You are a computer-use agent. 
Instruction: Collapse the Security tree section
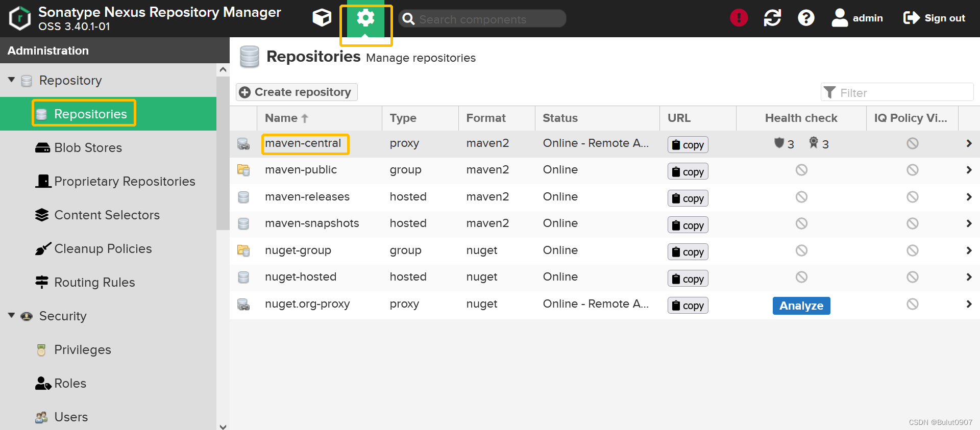[11, 316]
